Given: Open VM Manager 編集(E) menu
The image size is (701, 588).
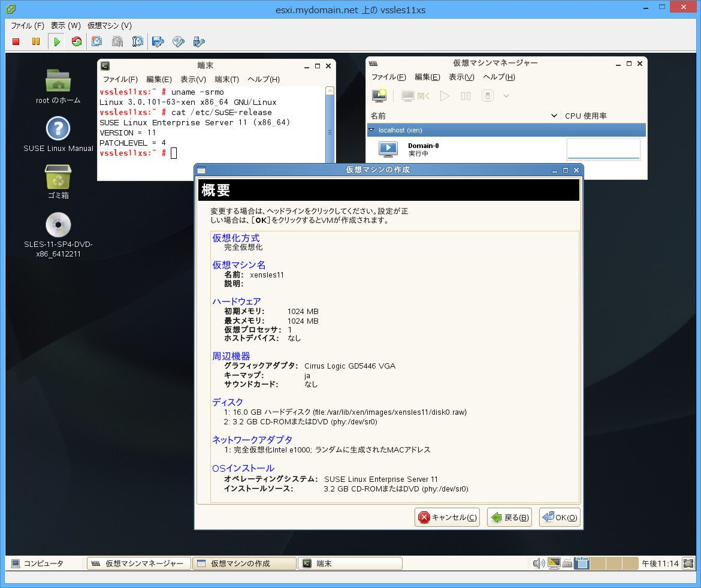Looking at the screenshot, I should click(x=427, y=77).
